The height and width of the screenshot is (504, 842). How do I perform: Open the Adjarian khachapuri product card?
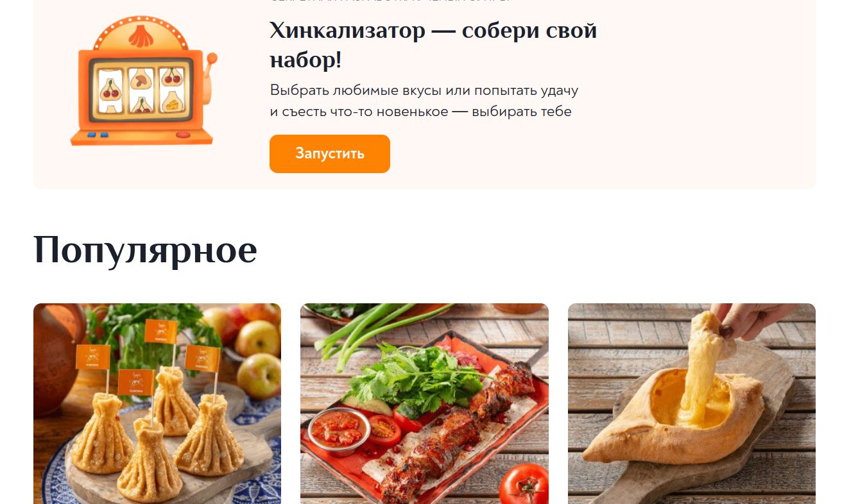pyautogui.click(x=692, y=403)
